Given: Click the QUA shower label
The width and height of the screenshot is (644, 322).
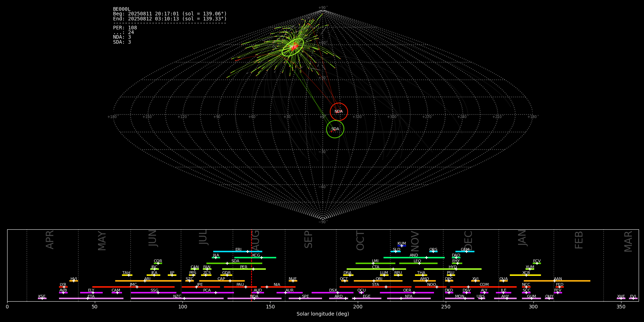Looking at the screenshot, I should pos(503,279).
